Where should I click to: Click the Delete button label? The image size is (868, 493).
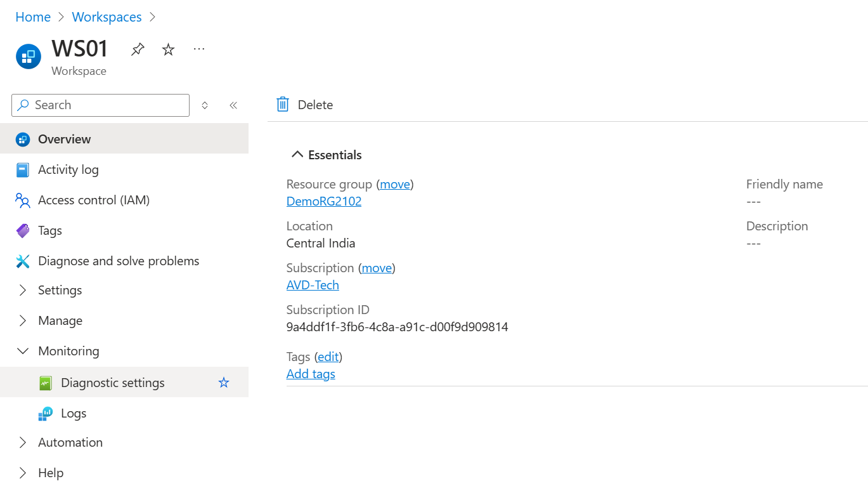[x=315, y=105]
